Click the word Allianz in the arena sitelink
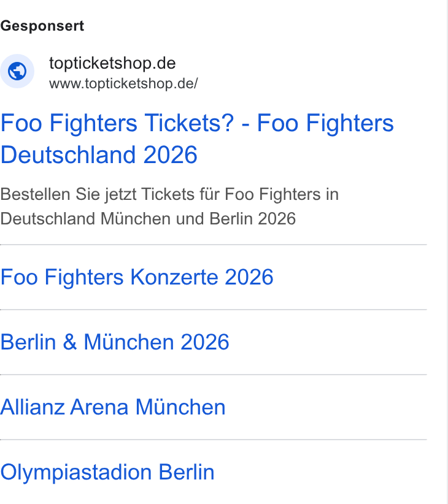448x504 pixels. click(x=33, y=407)
